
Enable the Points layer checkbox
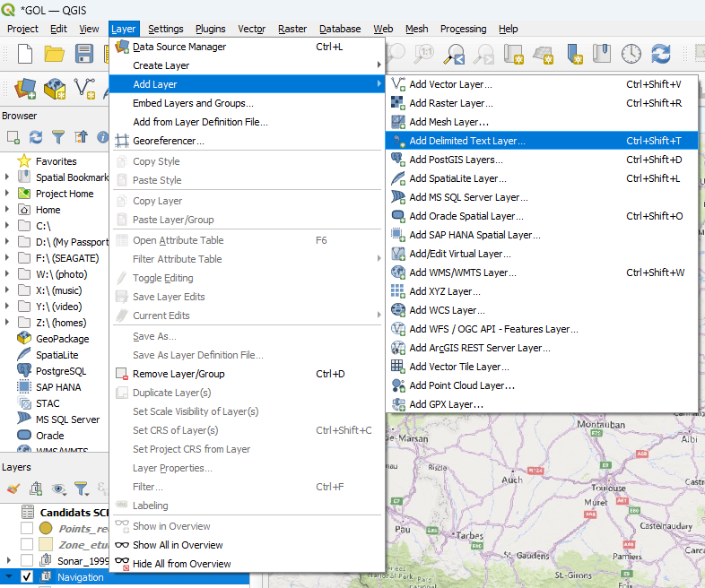27,529
